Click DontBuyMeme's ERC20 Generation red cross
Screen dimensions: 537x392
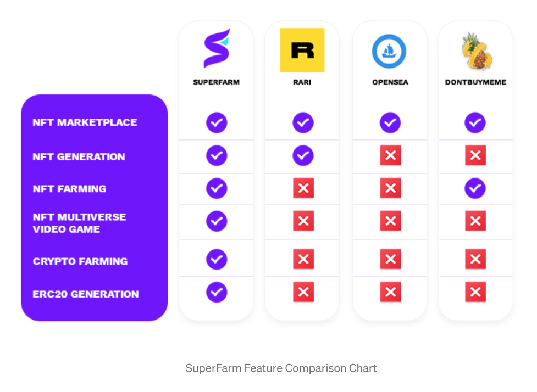(475, 292)
